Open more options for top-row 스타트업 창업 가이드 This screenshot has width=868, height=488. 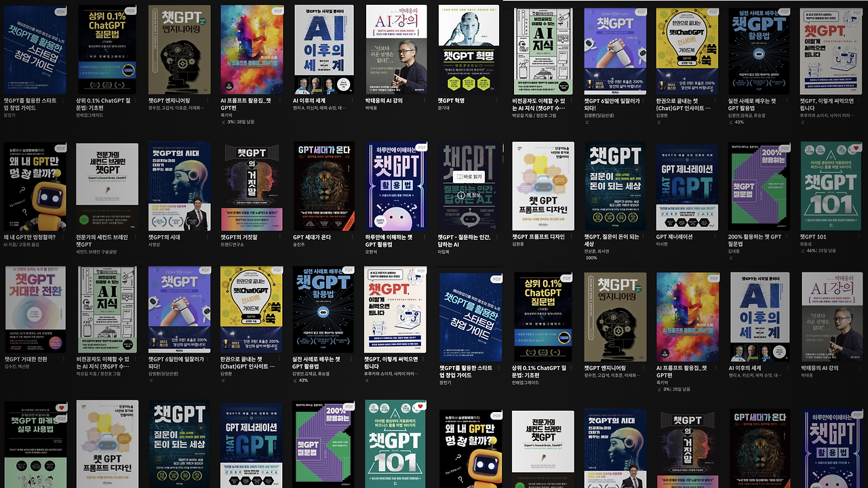(x=63, y=100)
